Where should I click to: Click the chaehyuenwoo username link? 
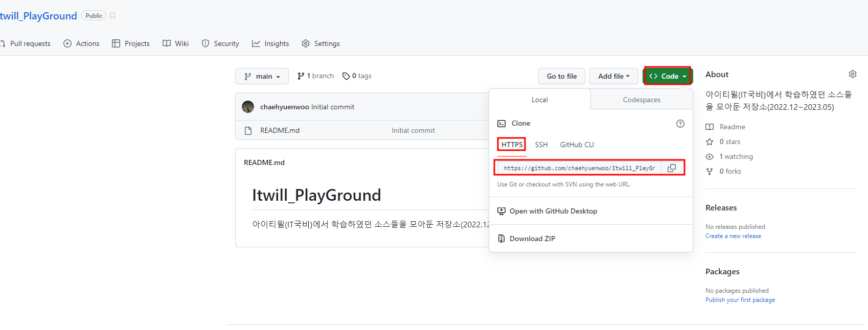pos(284,107)
